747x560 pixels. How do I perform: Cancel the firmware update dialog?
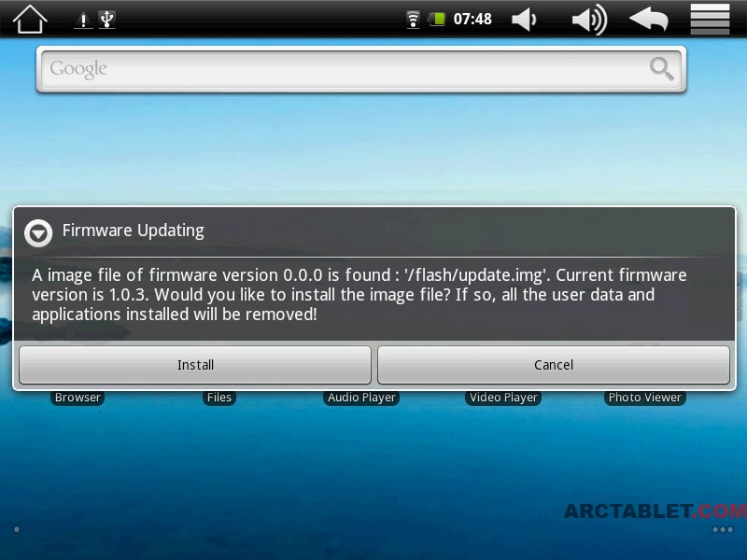coord(554,365)
